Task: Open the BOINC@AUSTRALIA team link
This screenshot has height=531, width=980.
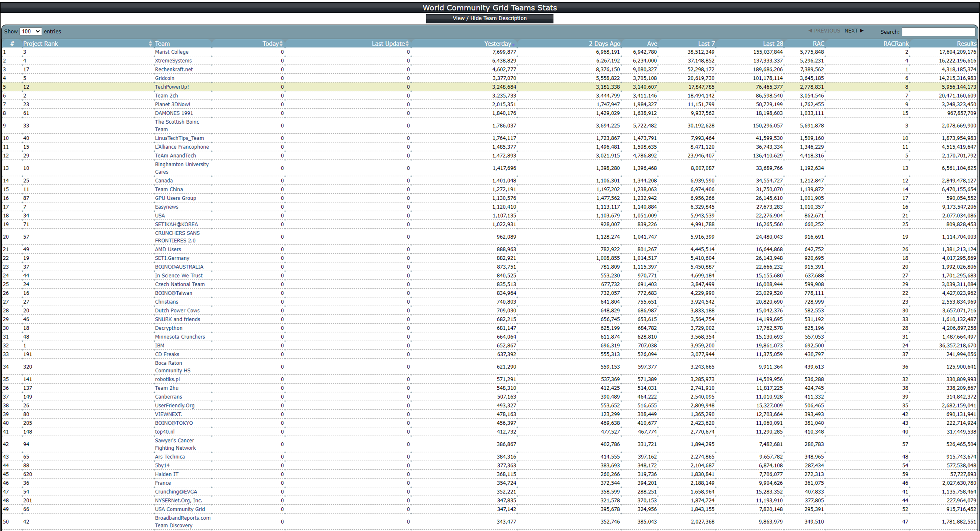Action: coord(179,267)
